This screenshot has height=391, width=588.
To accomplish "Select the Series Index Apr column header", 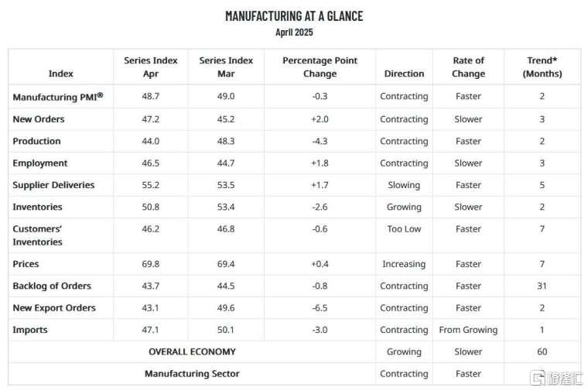I will (151, 67).
